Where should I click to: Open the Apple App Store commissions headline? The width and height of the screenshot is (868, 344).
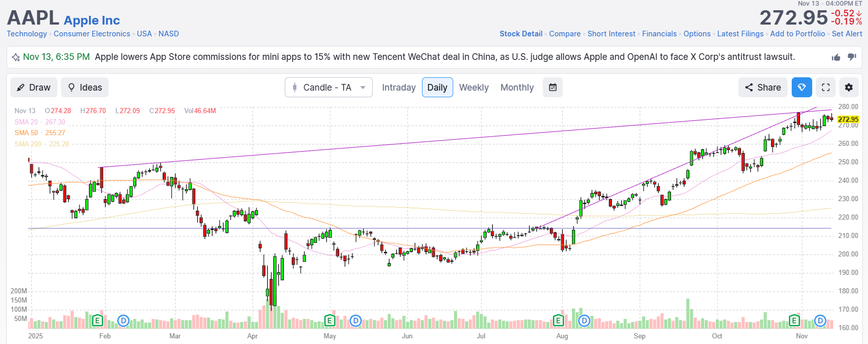coord(445,57)
